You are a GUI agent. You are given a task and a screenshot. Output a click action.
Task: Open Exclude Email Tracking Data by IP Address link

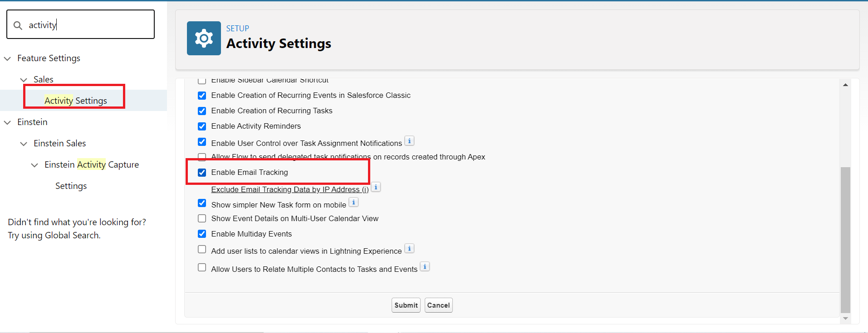coord(289,189)
